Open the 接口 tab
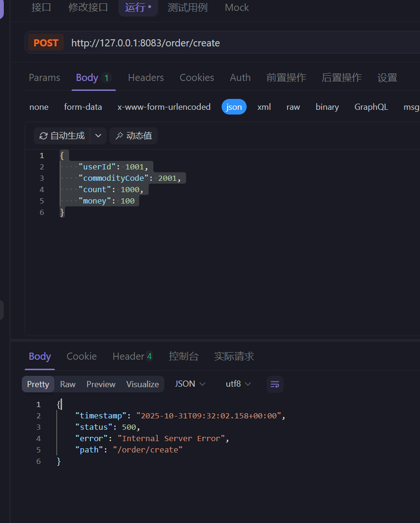The image size is (420, 523). (41, 8)
